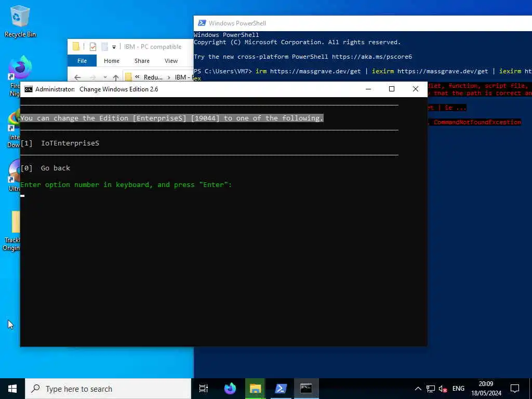Show hidden tray icons chevron
Viewport: 532px width, 399px height.
point(418,389)
